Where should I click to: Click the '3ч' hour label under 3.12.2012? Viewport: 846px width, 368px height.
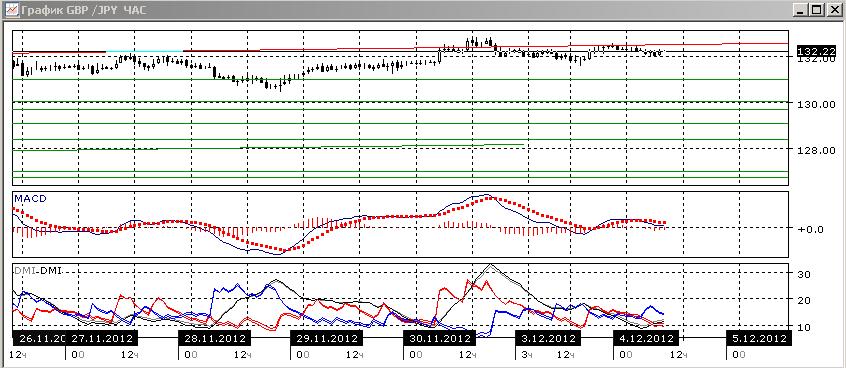[x=526, y=355]
